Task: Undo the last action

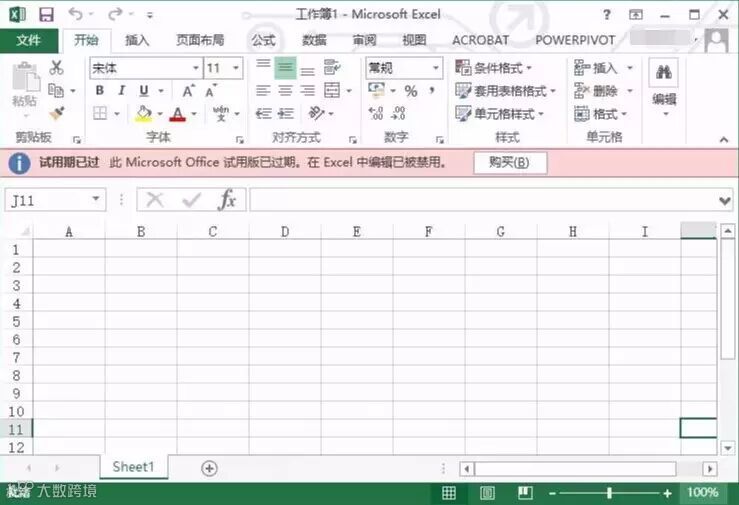Action: pos(75,14)
